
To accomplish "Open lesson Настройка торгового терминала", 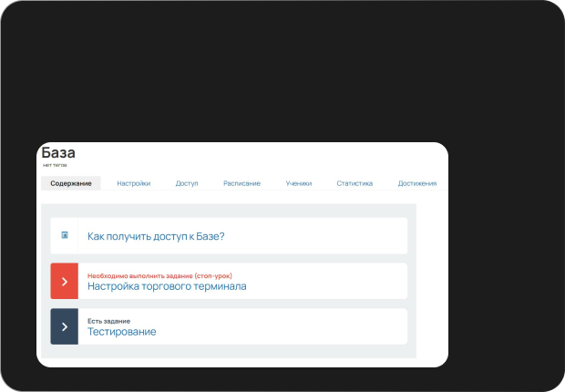I will tap(167, 286).
